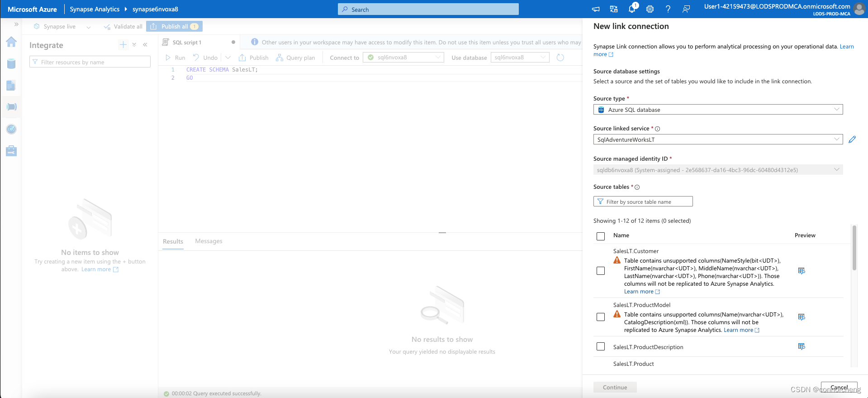Image resolution: width=868 pixels, height=398 pixels.
Task: Go to Microsoft Azure home
Action: (32, 9)
